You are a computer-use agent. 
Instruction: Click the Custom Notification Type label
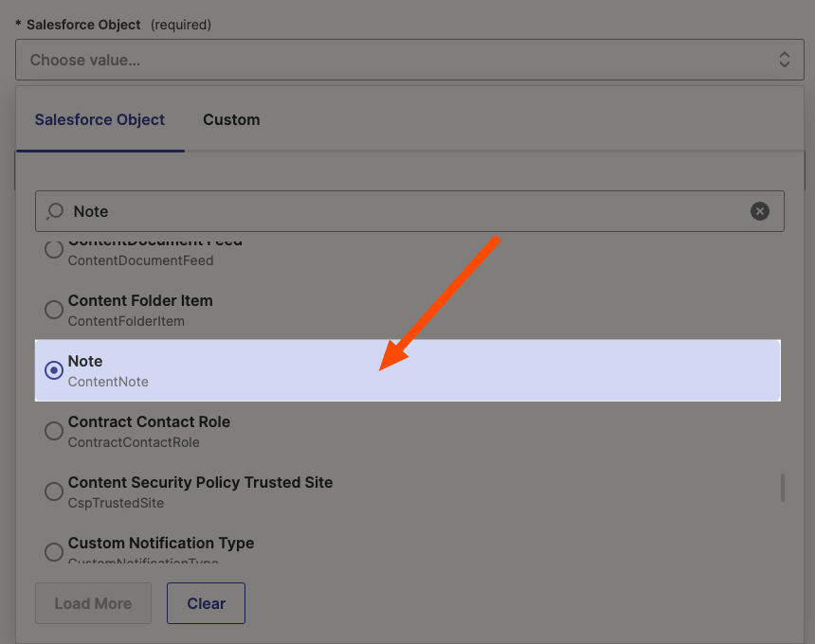[x=161, y=544]
